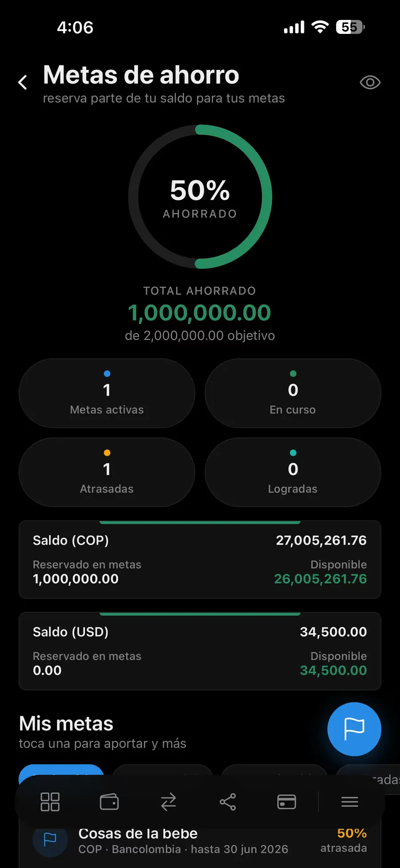Open the Saldo (COP) balance card

tap(200, 560)
